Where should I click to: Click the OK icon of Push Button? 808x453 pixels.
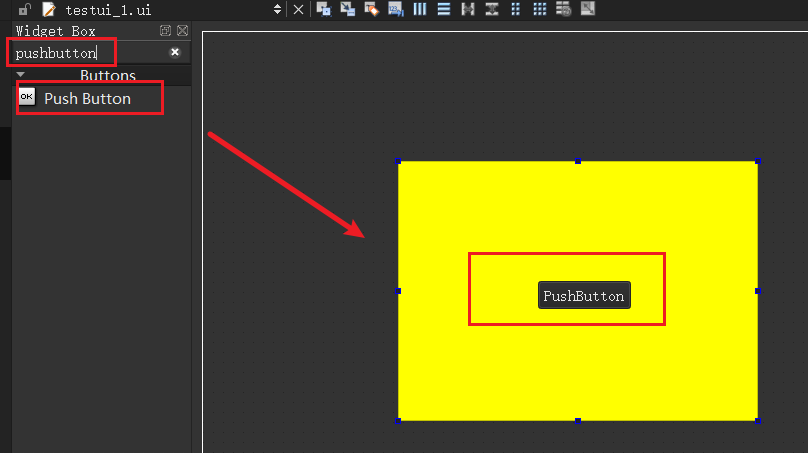coord(27,97)
